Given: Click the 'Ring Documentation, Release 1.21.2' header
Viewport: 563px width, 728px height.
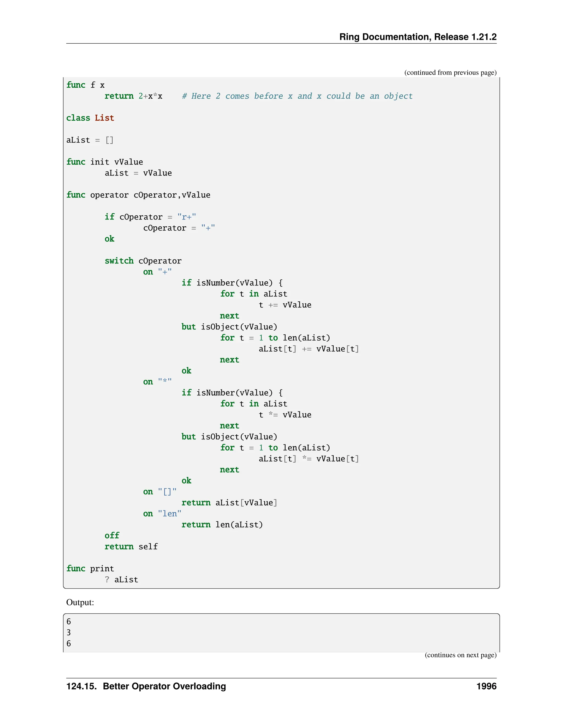Looking at the screenshot, I should coord(418,37).
